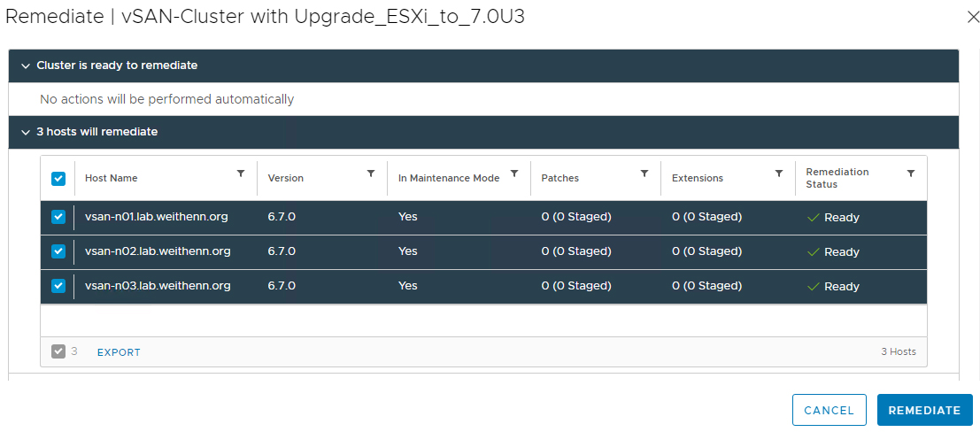Viewport: 980px width, 432px height.
Task: Click the REMEDIATE button
Action: pos(924,410)
